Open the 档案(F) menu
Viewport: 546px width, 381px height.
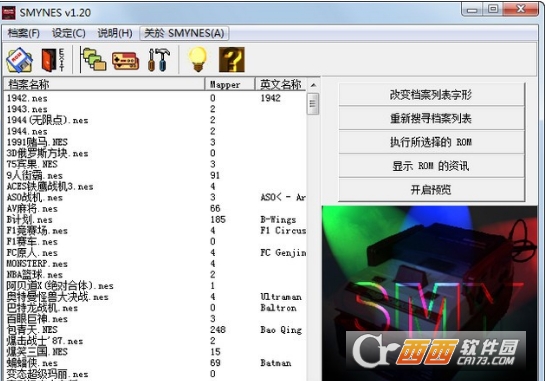(24, 33)
